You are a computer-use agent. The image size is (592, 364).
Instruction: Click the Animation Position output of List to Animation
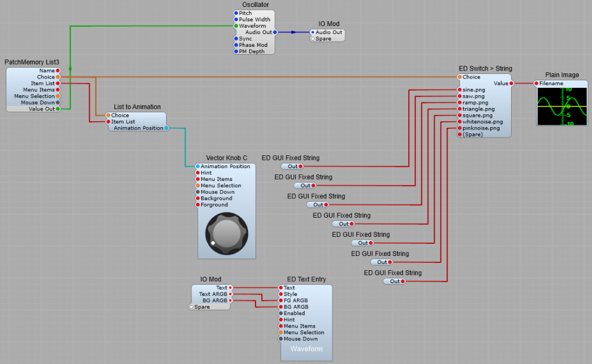166,128
